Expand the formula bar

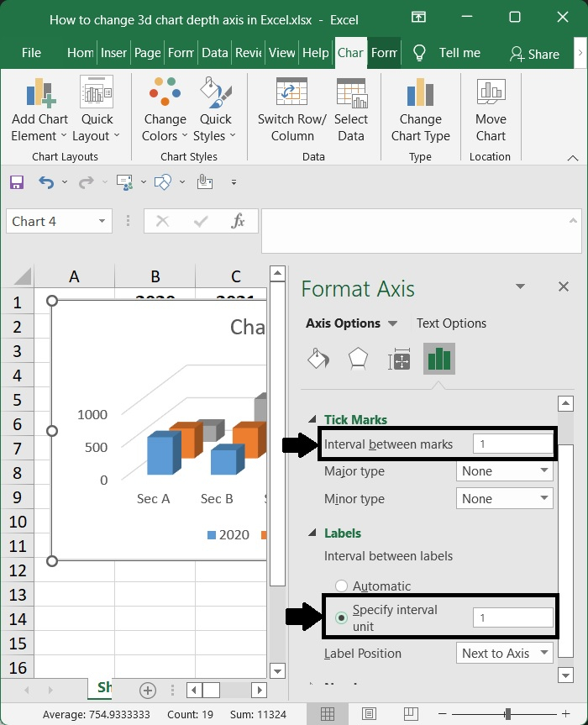(573, 221)
